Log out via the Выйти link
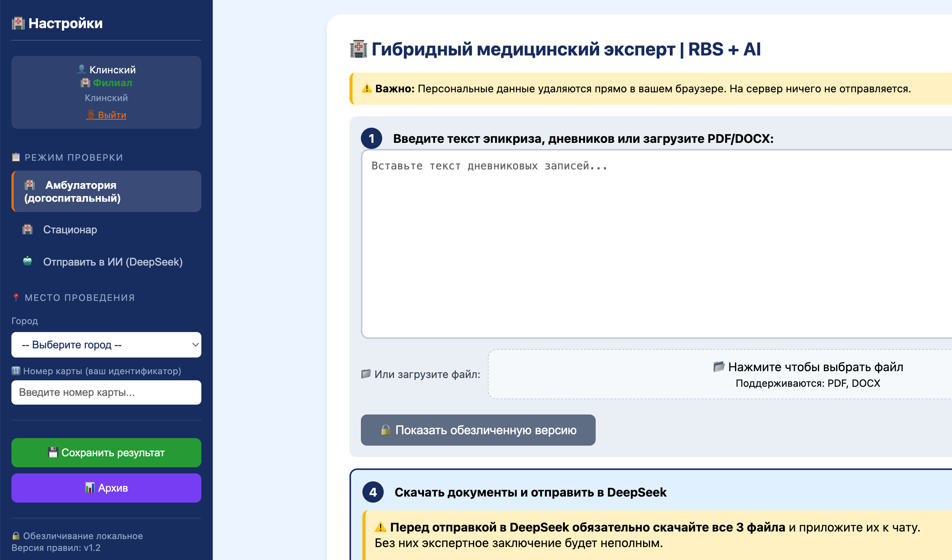952x560 pixels. [x=106, y=115]
